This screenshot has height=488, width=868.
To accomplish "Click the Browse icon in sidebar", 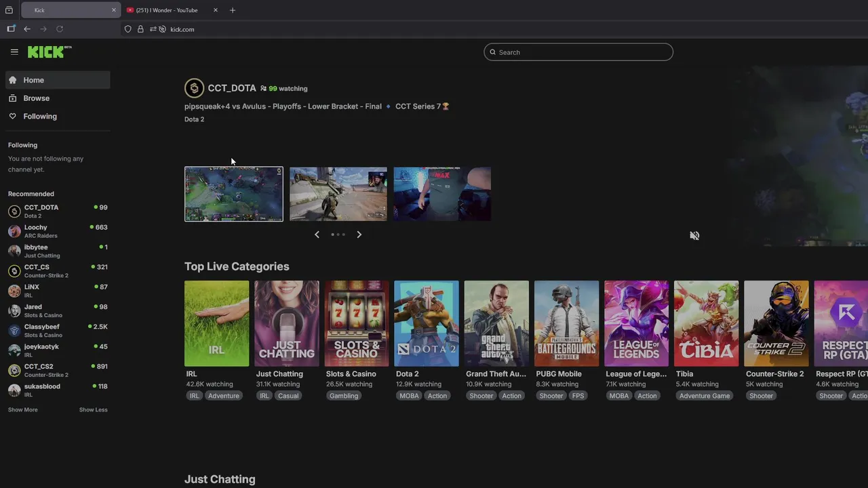I will tap(12, 98).
